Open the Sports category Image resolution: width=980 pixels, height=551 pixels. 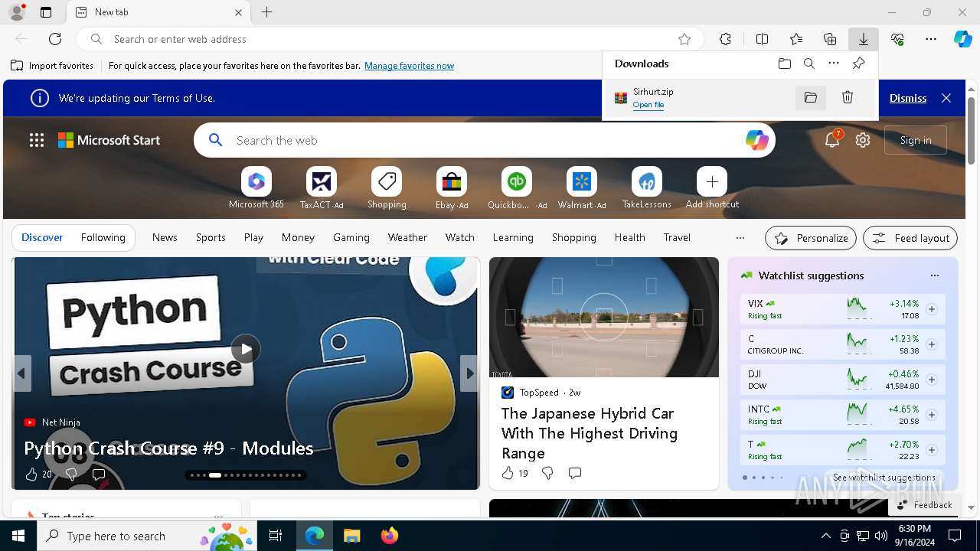coord(211,237)
